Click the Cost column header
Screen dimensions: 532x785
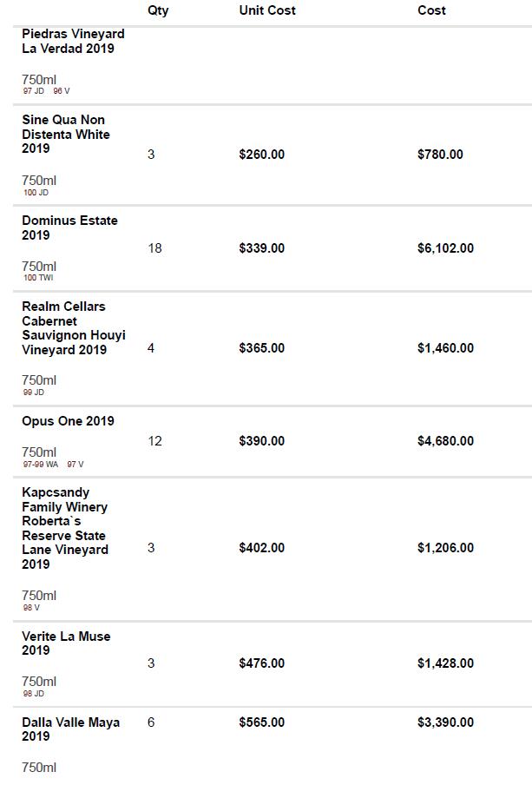[431, 10]
